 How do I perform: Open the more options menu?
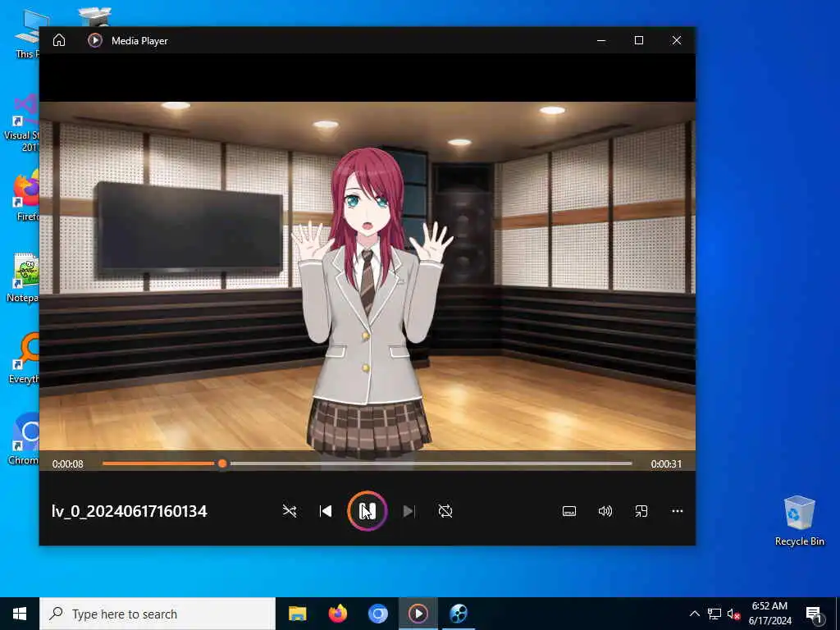pos(677,511)
